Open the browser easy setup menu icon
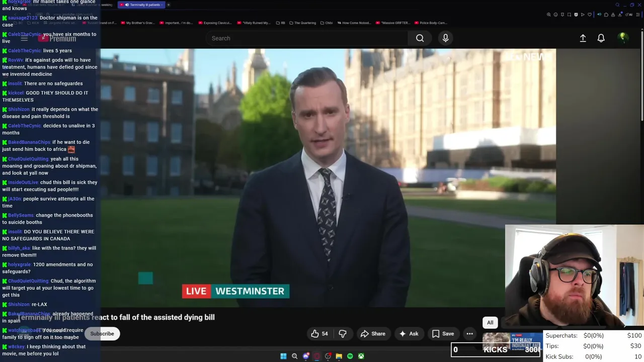The height and width of the screenshot is (362, 644). coord(638,15)
